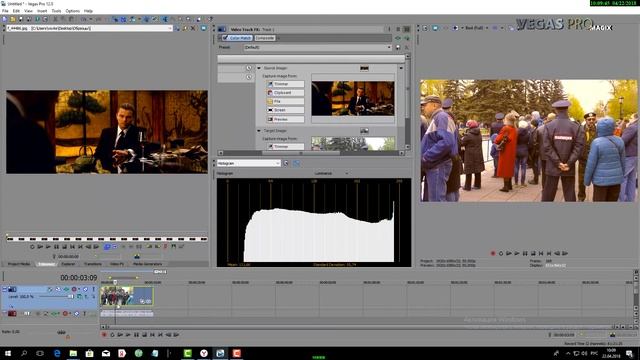Capture Target Image from Trimmer
640x360 pixels.
tap(285, 146)
